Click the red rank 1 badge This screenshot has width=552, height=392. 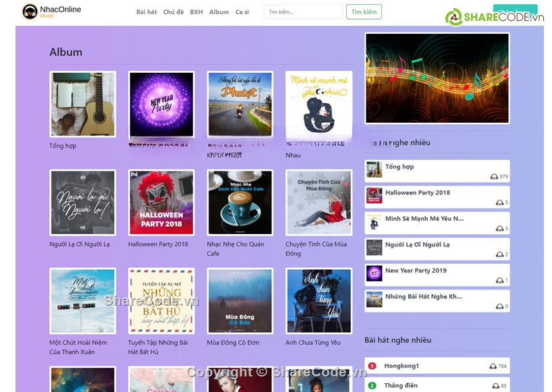tap(372, 366)
